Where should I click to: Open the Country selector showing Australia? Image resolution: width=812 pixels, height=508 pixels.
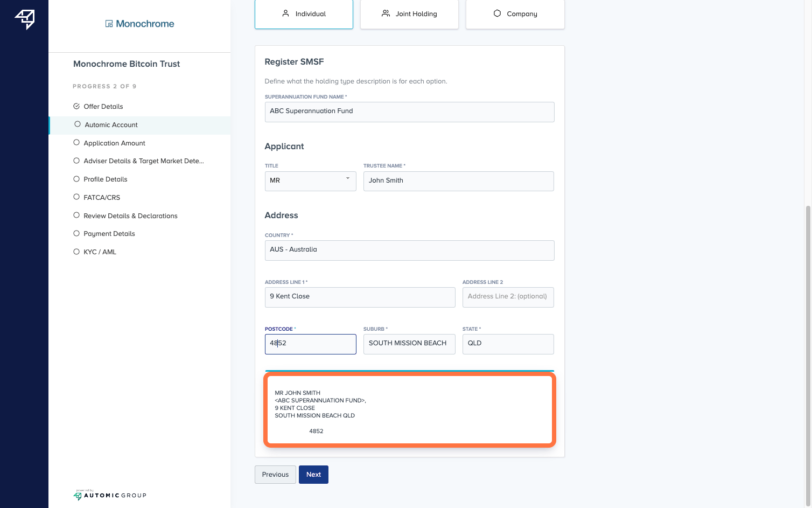[409, 250]
